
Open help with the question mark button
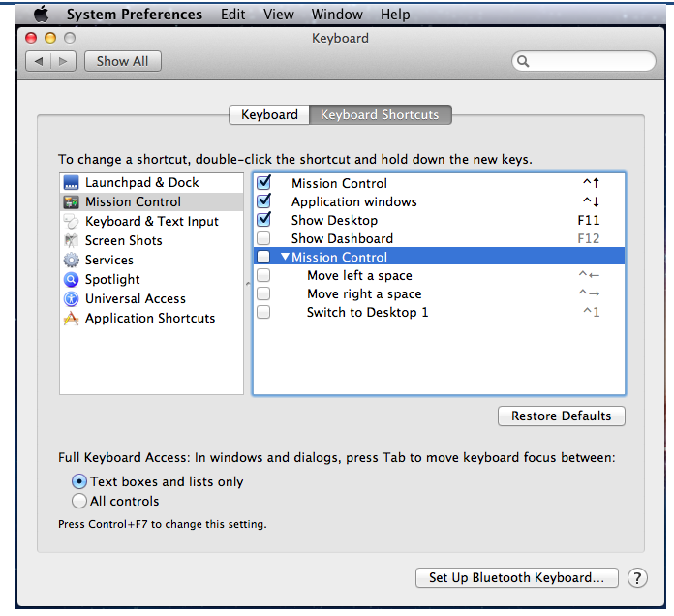point(637,578)
